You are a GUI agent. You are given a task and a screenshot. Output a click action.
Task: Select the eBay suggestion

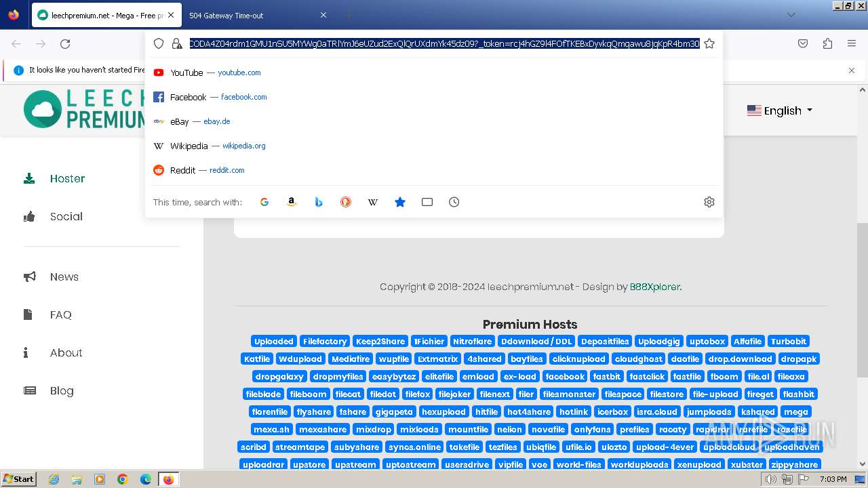(x=434, y=121)
